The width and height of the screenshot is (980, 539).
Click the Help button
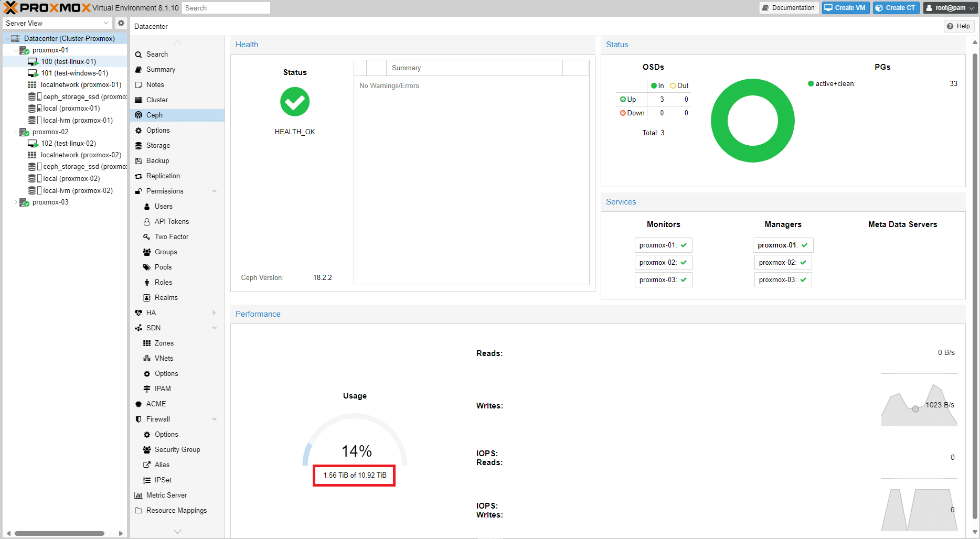tap(959, 26)
